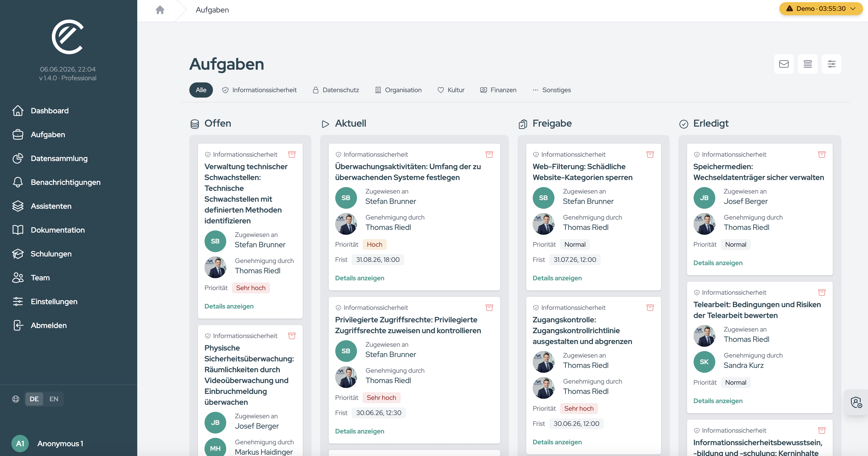This screenshot has width=868, height=456.
Task: Filter by Datenschutz category tab
Action: pyautogui.click(x=336, y=90)
